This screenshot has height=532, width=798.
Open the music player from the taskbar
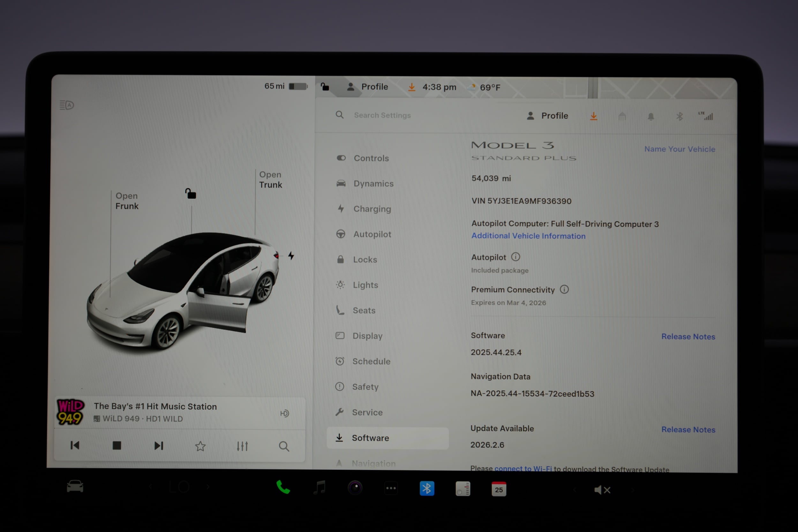tap(318, 488)
